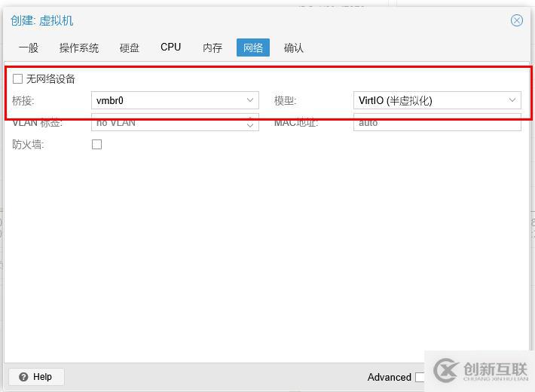This screenshot has width=535, height=392.
Task: Open the CPU tab
Action: click(x=170, y=47)
